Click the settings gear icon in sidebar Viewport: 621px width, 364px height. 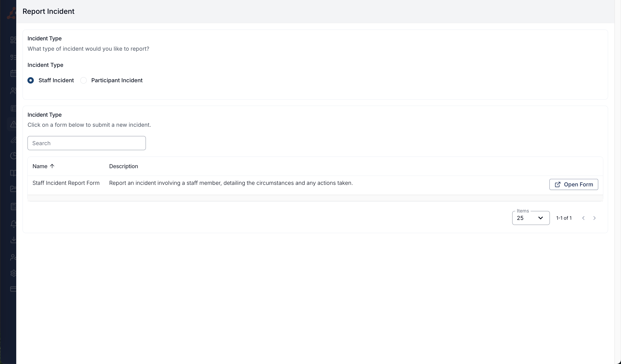(13, 273)
